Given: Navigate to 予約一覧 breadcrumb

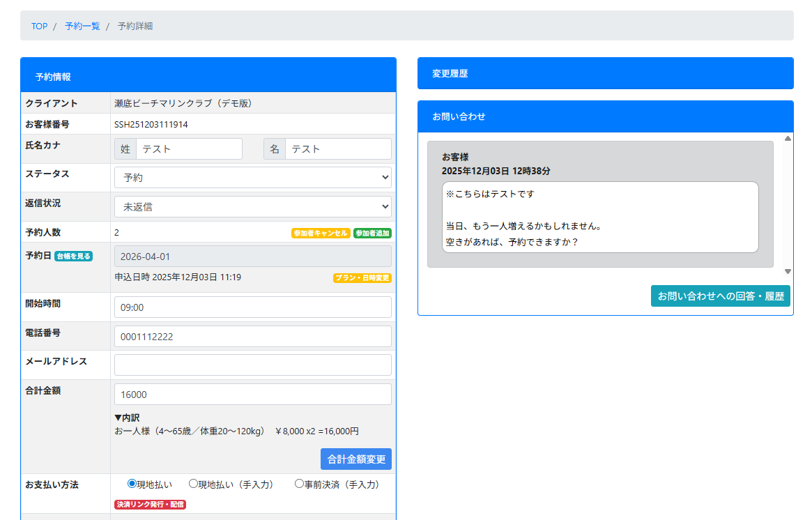Looking at the screenshot, I should 82,26.
